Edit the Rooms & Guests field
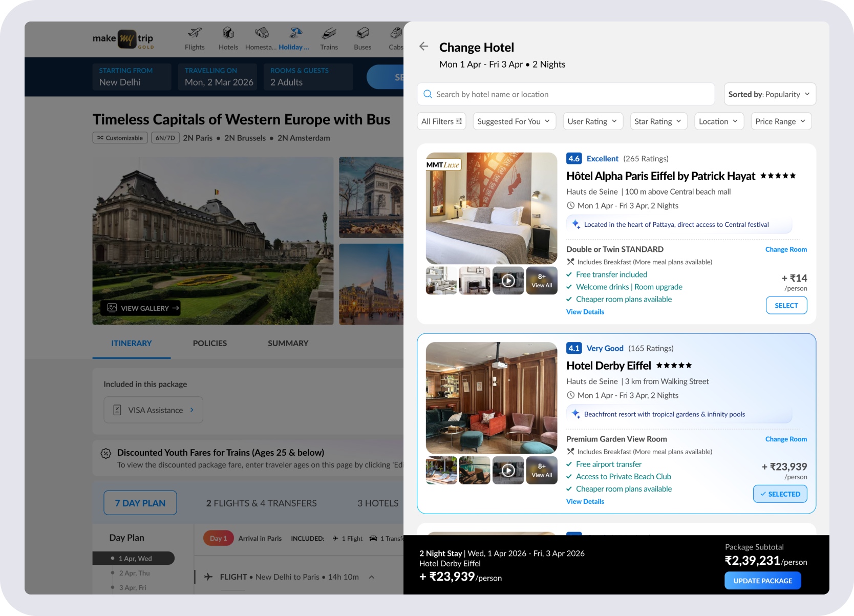This screenshot has height=616, width=854. point(308,77)
